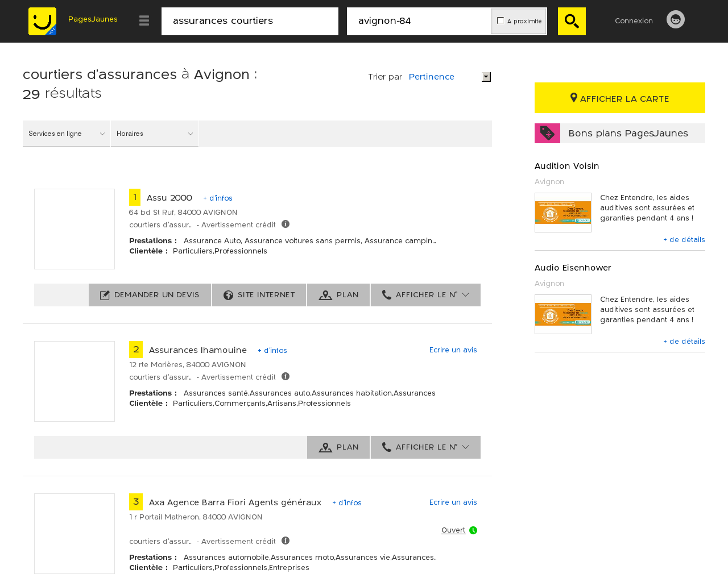Click '+ d'infos' next to Assu 2000
Screen dimensions: 728x582
[218, 198]
